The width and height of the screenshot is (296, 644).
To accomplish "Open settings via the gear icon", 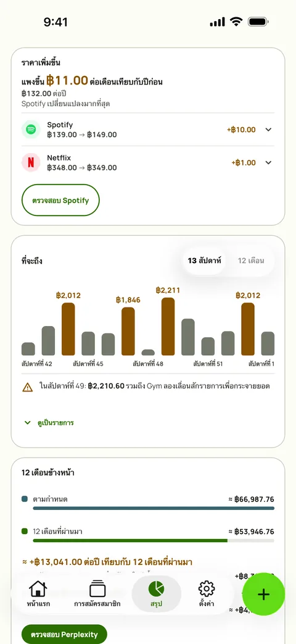I will coord(207,588).
